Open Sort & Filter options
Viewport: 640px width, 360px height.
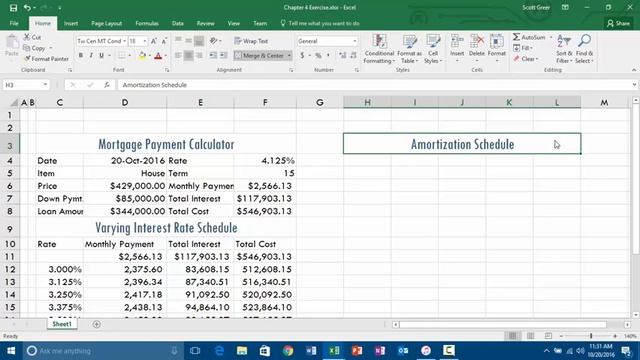[x=564, y=49]
